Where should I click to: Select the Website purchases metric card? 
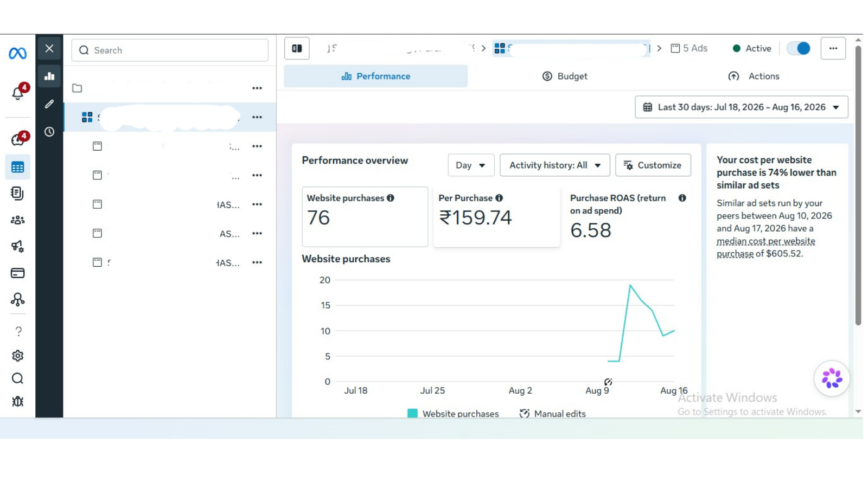coord(365,217)
